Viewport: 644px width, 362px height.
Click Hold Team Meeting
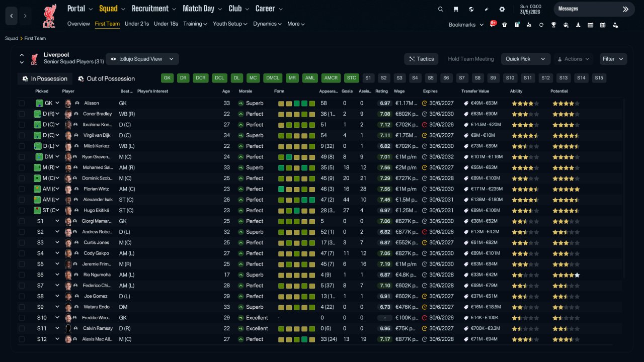point(471,59)
